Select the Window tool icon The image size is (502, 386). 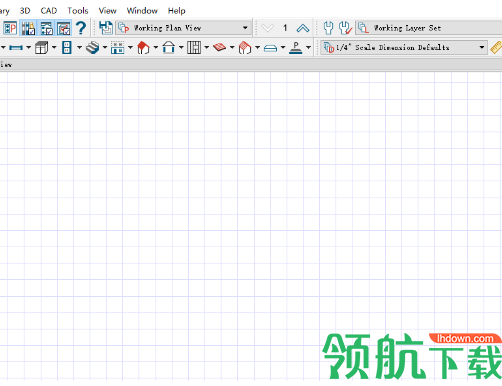point(117,48)
